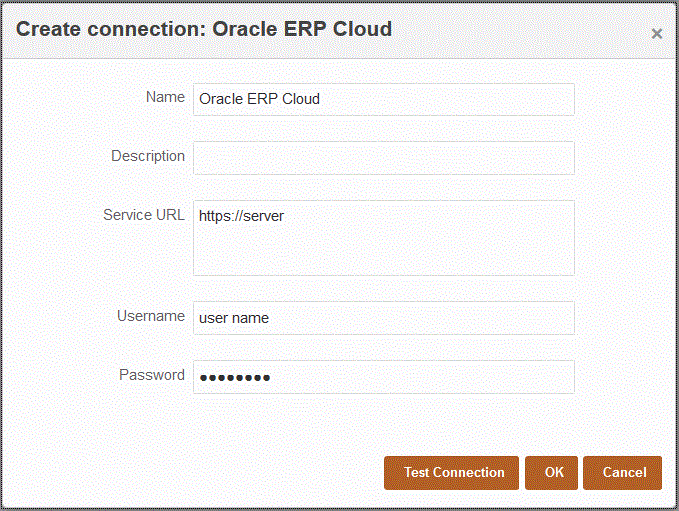Select the Username input field

(x=383, y=318)
